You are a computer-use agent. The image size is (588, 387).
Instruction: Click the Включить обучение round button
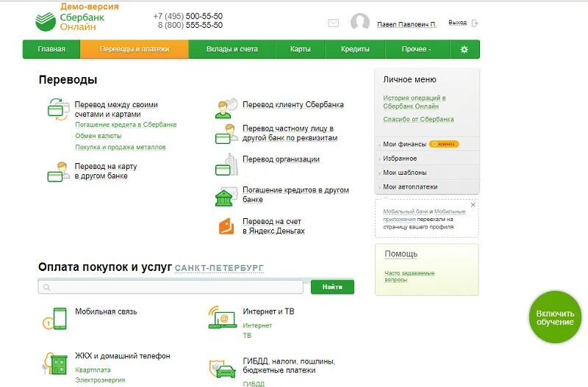coord(555,317)
